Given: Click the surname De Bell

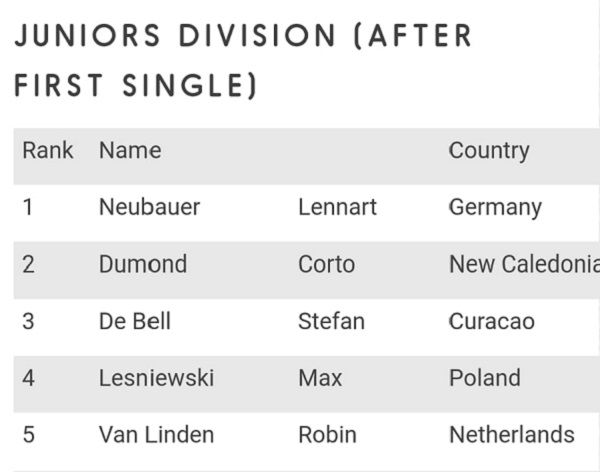Looking at the screenshot, I should (135, 321).
